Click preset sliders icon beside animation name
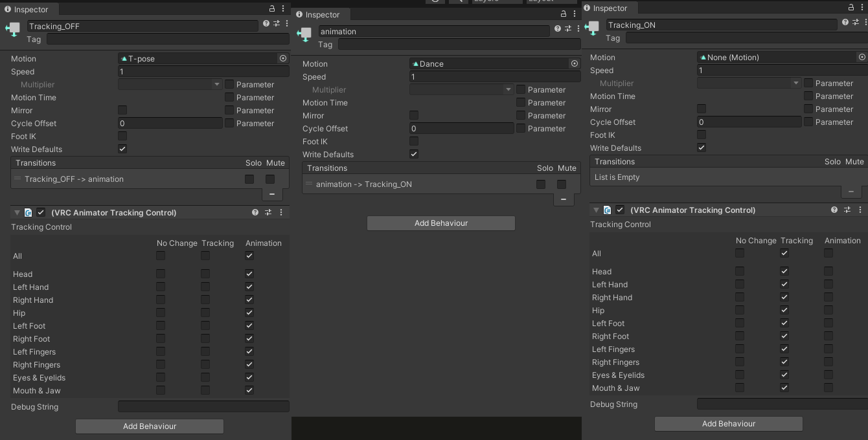This screenshot has width=868, height=440. coord(568,28)
